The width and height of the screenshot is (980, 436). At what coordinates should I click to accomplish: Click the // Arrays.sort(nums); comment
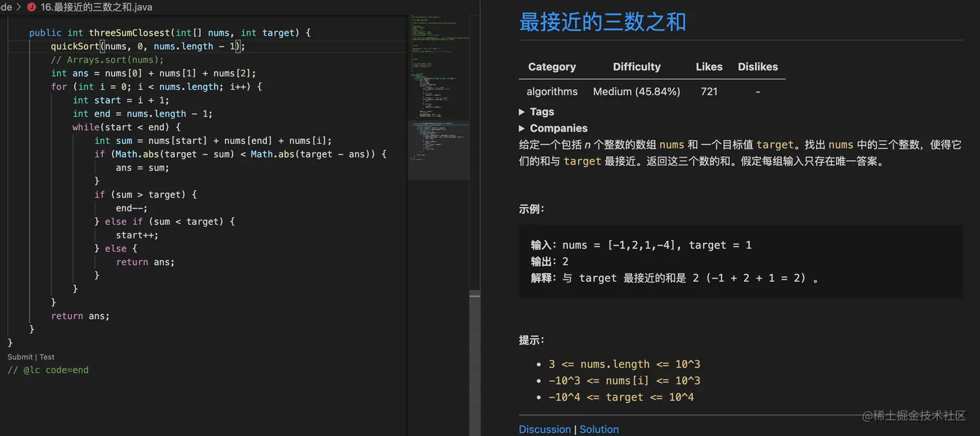pos(108,60)
